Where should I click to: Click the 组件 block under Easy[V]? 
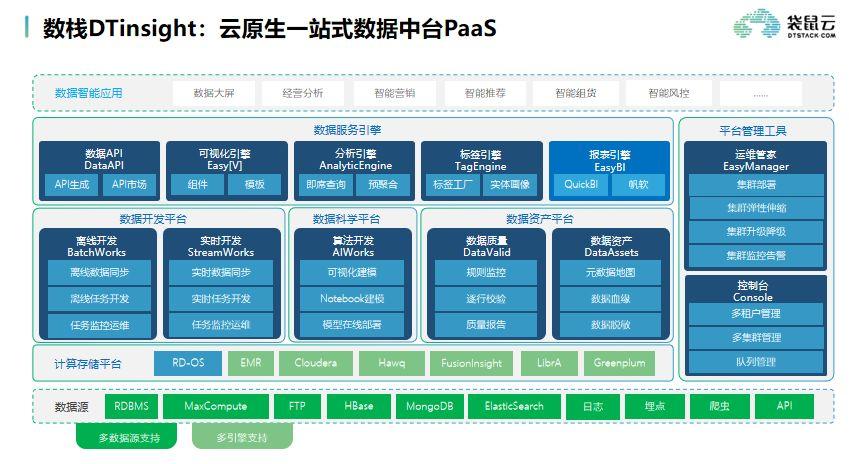click(x=198, y=185)
